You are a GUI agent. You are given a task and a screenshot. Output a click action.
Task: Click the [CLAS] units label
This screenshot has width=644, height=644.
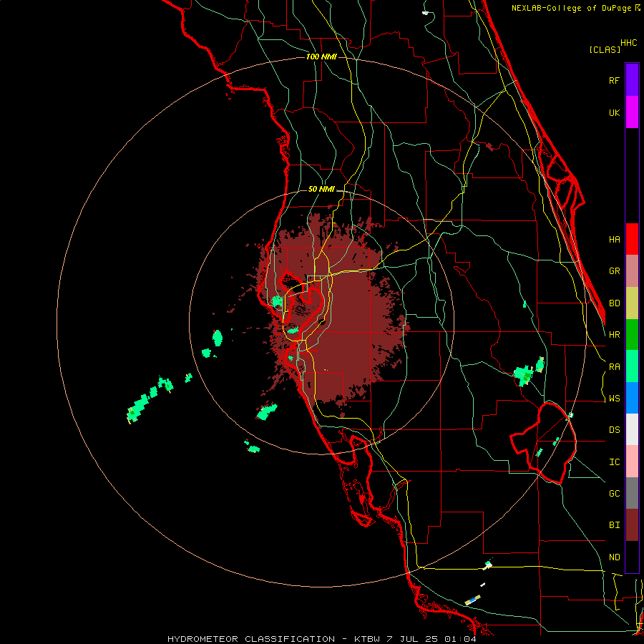[605, 49]
